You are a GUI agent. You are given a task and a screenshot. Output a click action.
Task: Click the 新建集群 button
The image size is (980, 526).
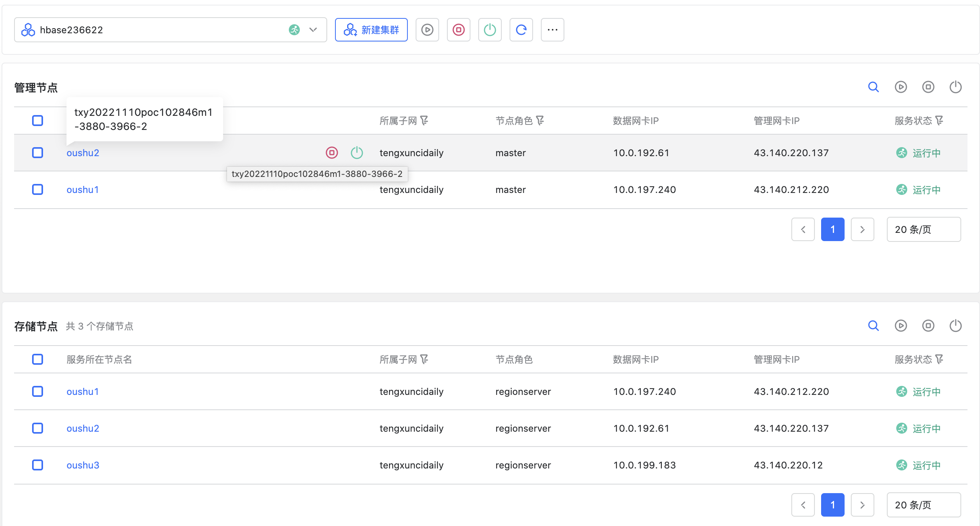coord(371,30)
